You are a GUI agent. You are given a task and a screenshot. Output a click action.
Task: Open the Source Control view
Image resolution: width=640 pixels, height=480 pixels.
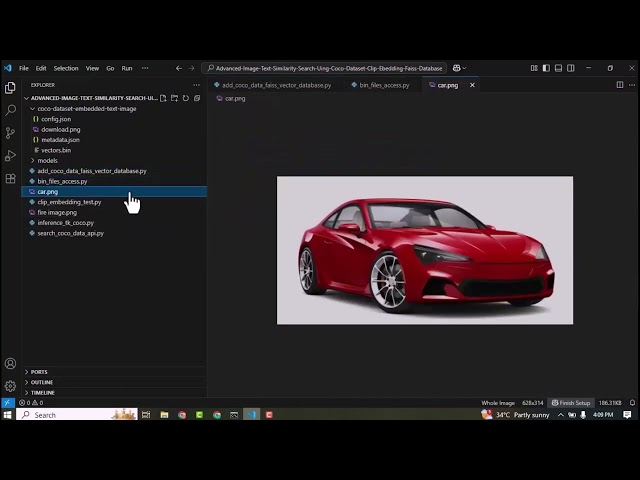coord(10,133)
